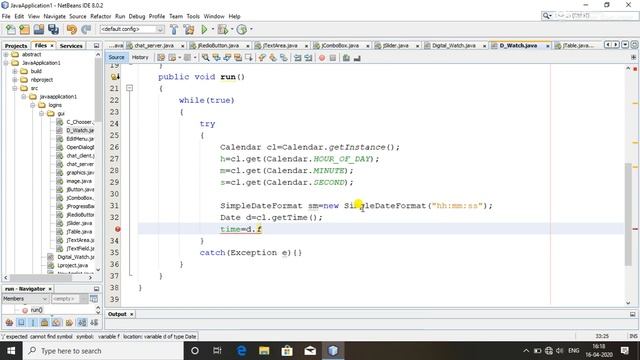Screen dimensions: 640x360
Task: Collapse the JavaApplication1 project node
Action: click(x=6, y=63)
